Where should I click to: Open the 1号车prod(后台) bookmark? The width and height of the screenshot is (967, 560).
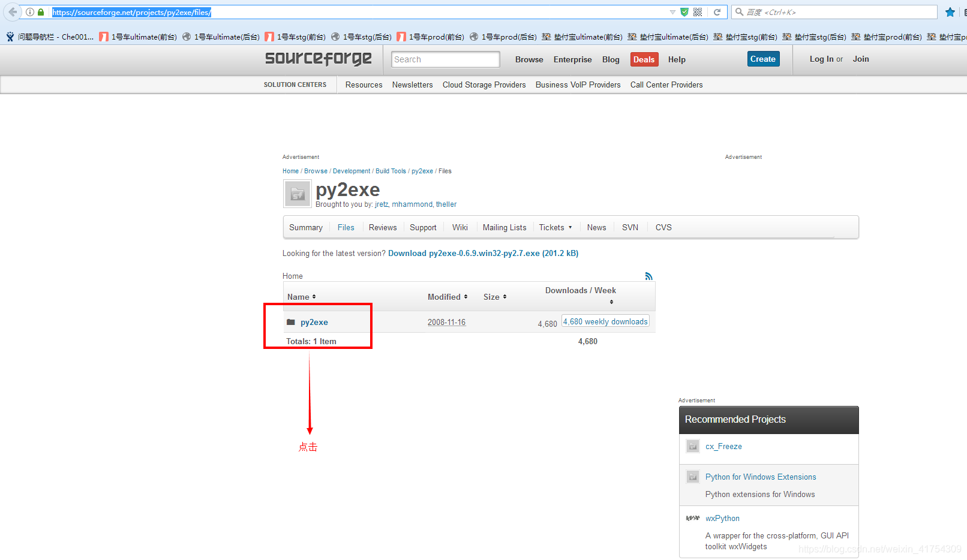click(x=503, y=37)
